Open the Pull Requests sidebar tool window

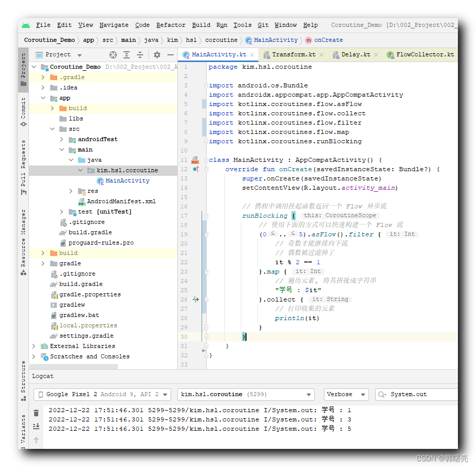(23, 167)
